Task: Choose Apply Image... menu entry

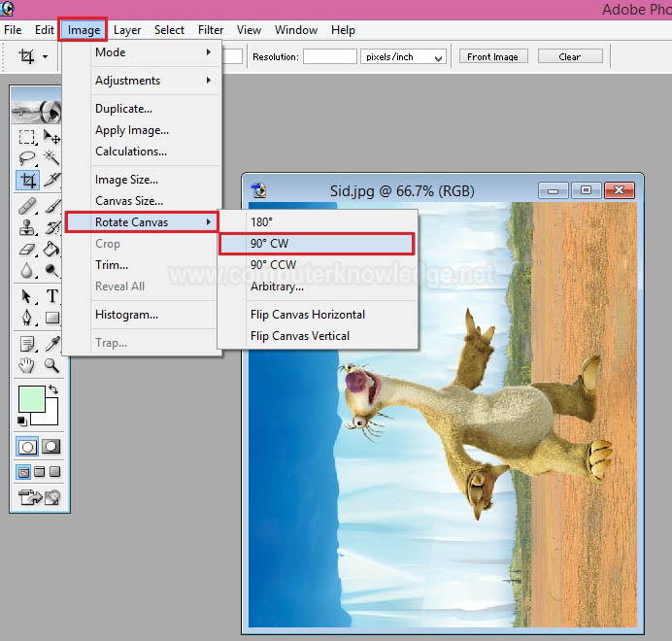Action: point(143,130)
